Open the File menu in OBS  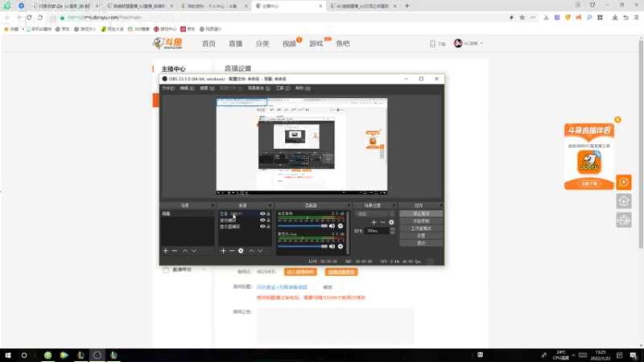pos(168,88)
